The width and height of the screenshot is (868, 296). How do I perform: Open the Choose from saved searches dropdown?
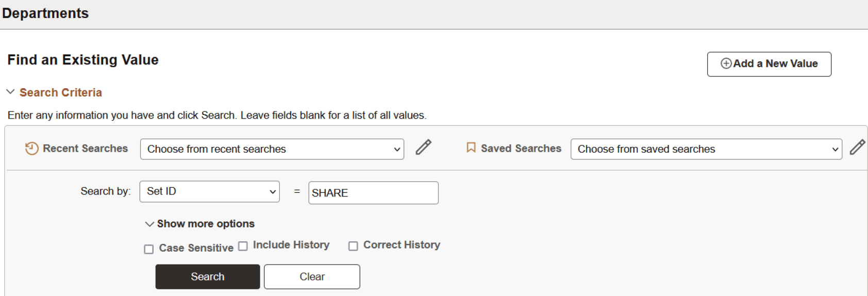(x=706, y=149)
